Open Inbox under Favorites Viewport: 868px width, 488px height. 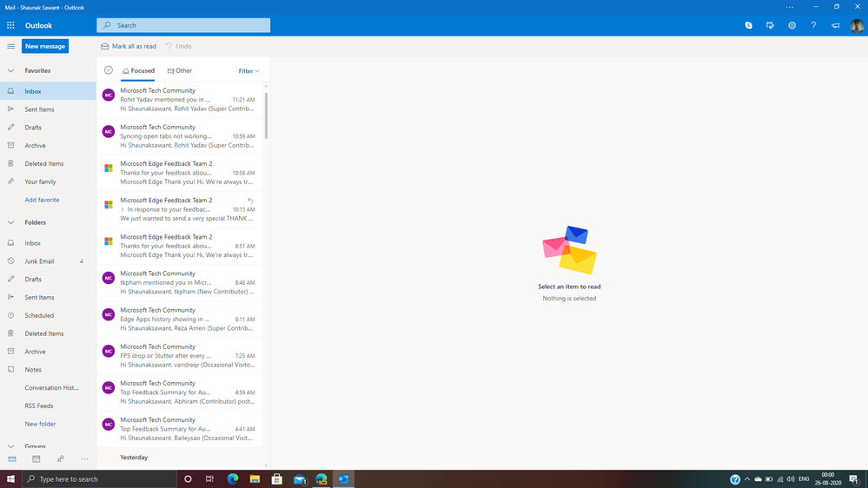coord(48,91)
